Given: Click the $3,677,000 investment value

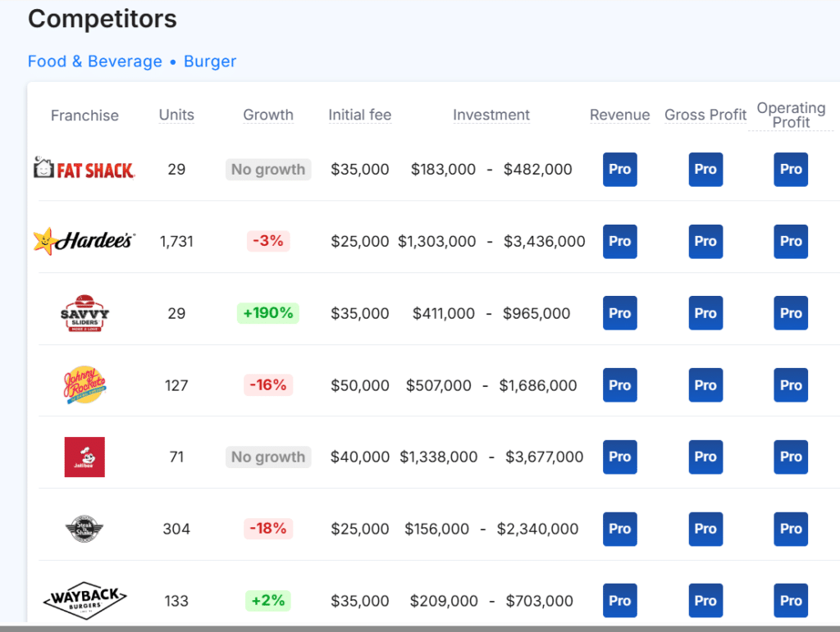Looking at the screenshot, I should pos(545,457).
